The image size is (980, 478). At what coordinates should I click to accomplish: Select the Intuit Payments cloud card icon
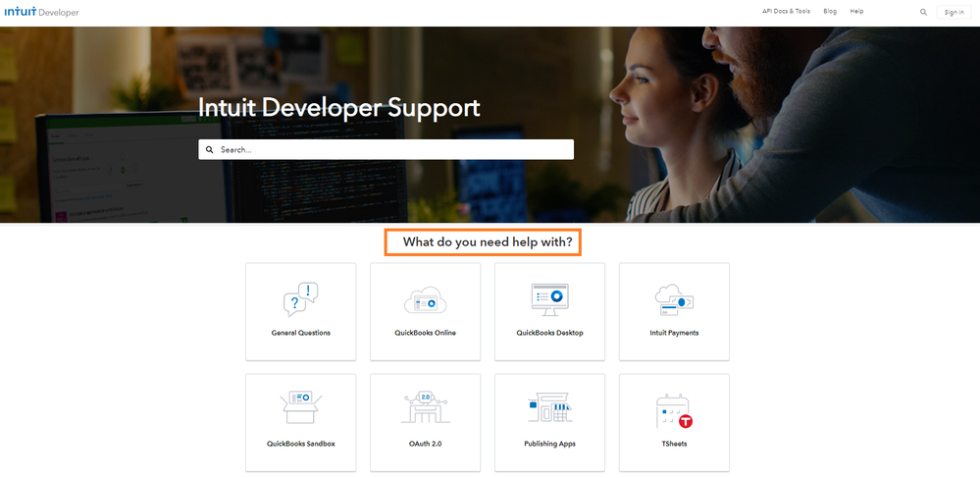click(674, 299)
